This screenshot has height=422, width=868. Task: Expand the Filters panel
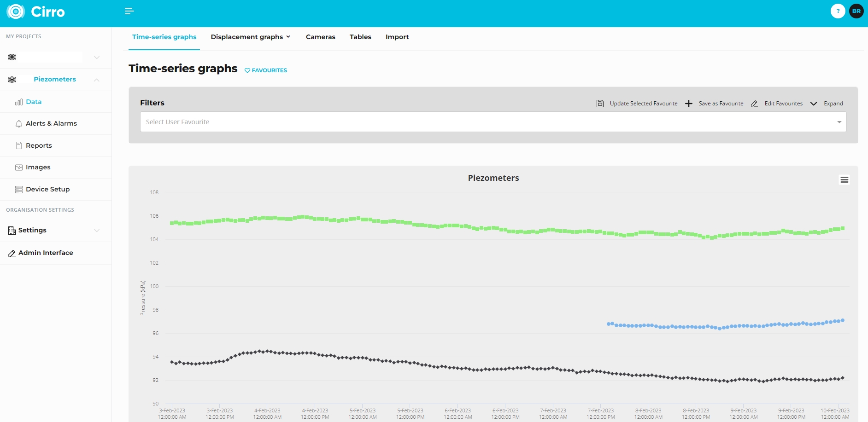click(x=827, y=104)
